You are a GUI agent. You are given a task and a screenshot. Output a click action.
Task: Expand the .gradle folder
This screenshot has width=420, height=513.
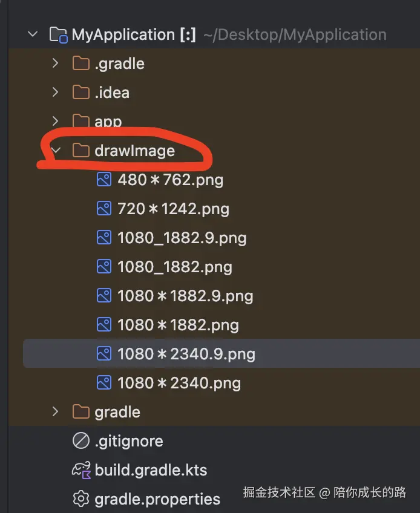pos(56,64)
